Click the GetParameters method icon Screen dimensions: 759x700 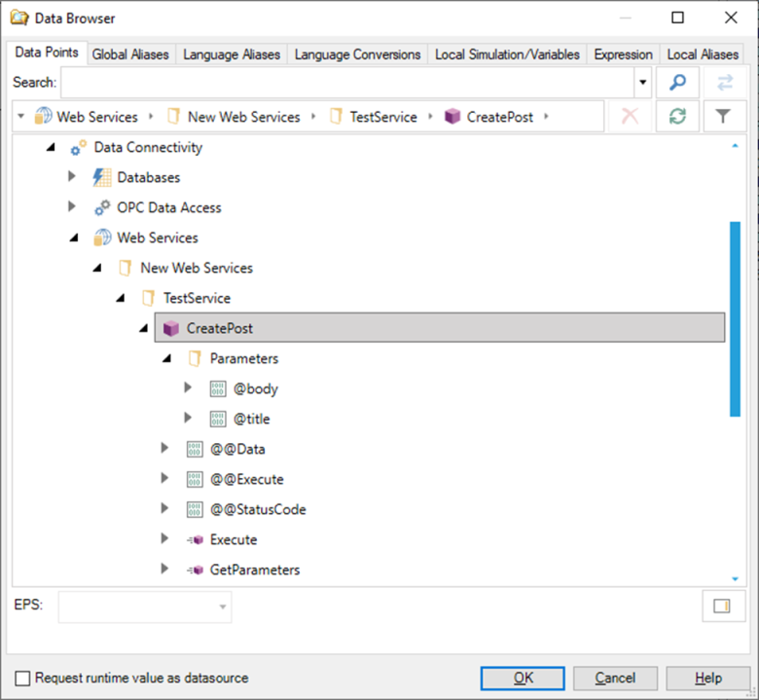click(195, 570)
